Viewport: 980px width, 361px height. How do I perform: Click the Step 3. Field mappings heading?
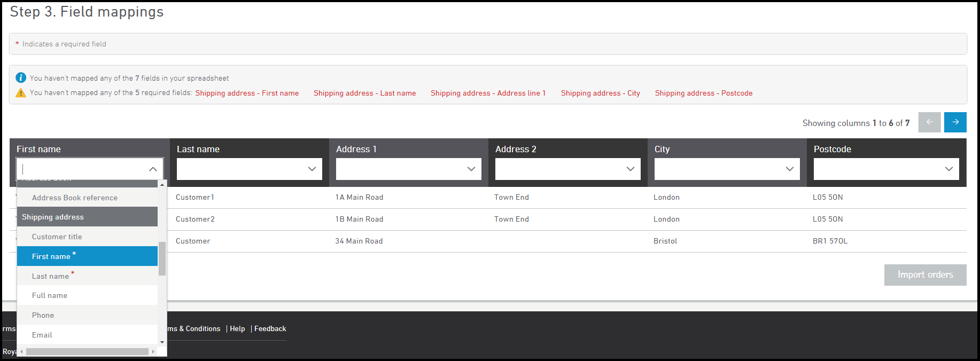point(87,12)
